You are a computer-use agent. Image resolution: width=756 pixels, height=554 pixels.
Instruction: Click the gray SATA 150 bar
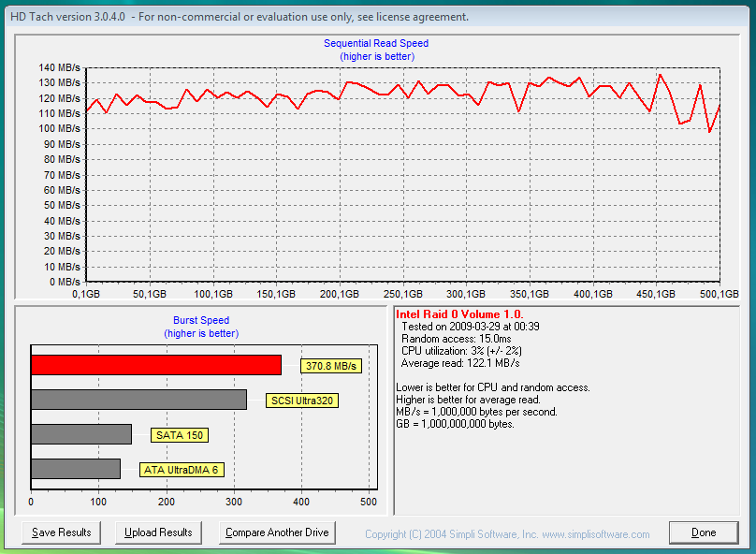click(x=81, y=434)
